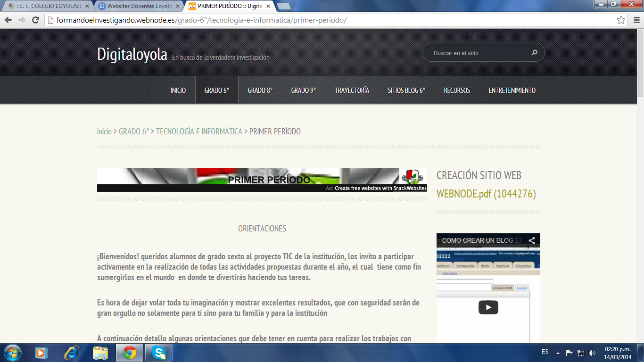The width and height of the screenshot is (644, 362).
Task: Open GRADO 8° navigation menu
Action: click(260, 90)
